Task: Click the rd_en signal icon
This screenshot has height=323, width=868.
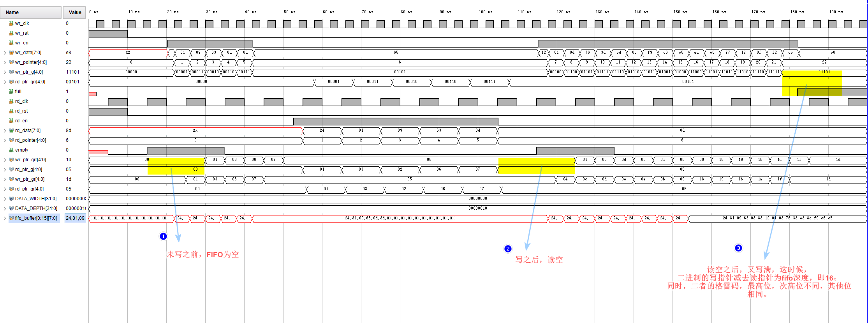Action: [x=11, y=121]
